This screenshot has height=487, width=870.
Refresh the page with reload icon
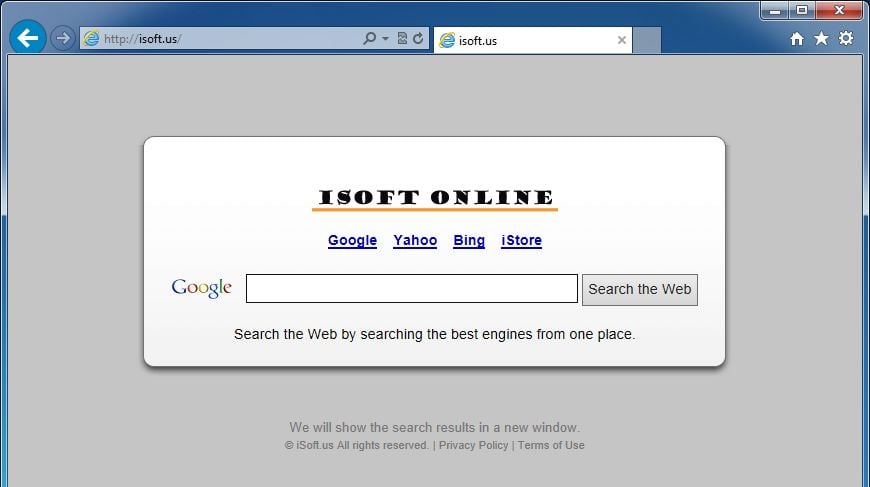(418, 38)
